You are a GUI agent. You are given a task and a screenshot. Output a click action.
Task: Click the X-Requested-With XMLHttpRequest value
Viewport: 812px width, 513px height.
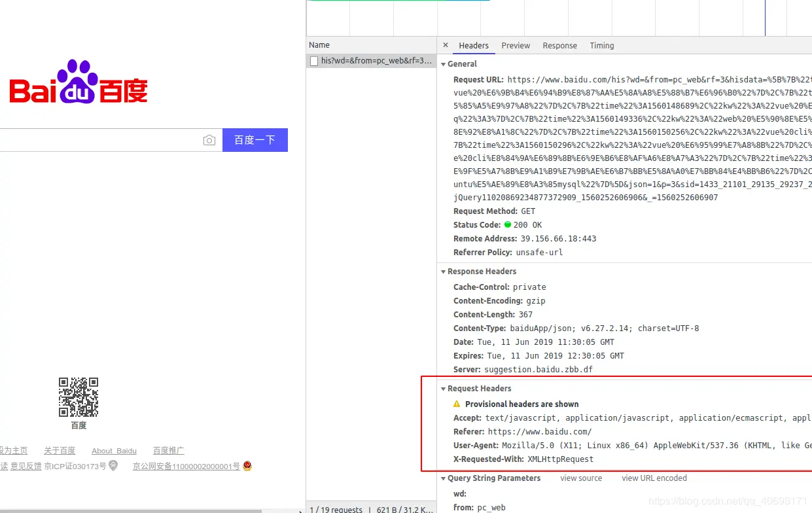pyautogui.click(x=561, y=459)
